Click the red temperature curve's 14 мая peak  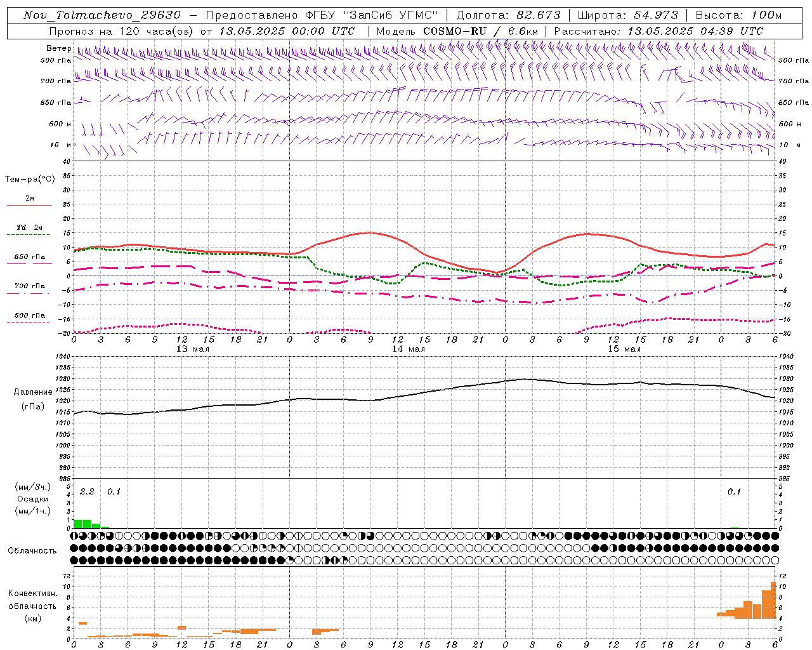(x=369, y=232)
